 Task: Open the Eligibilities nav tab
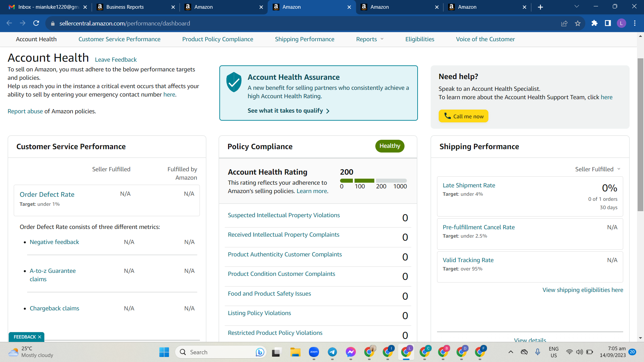pos(420,39)
